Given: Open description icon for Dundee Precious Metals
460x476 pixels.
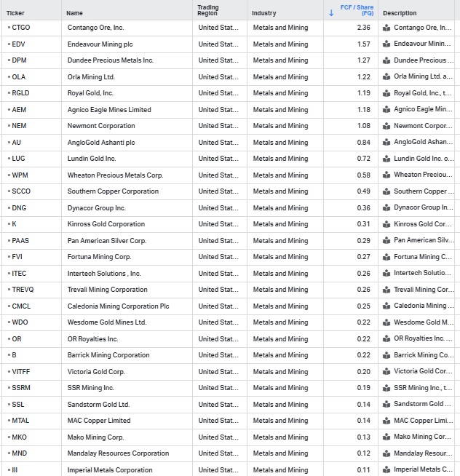Looking at the screenshot, I should [x=386, y=60].
